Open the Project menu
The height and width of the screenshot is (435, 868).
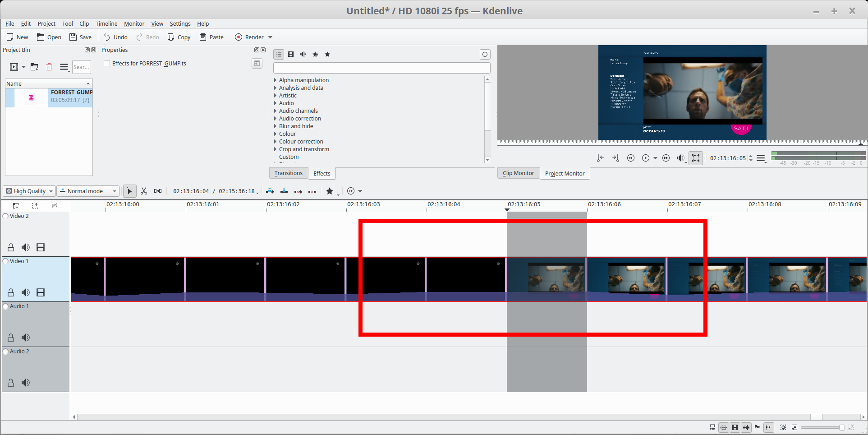[x=46, y=24]
